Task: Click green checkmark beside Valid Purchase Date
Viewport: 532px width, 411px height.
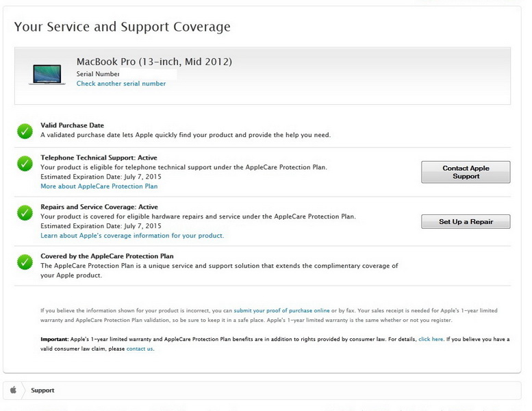Action: [x=25, y=130]
